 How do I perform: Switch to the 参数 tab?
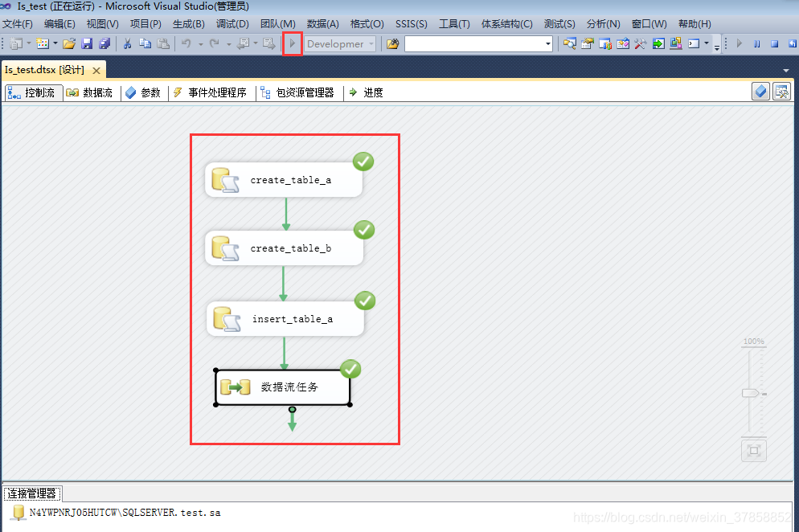(x=144, y=92)
